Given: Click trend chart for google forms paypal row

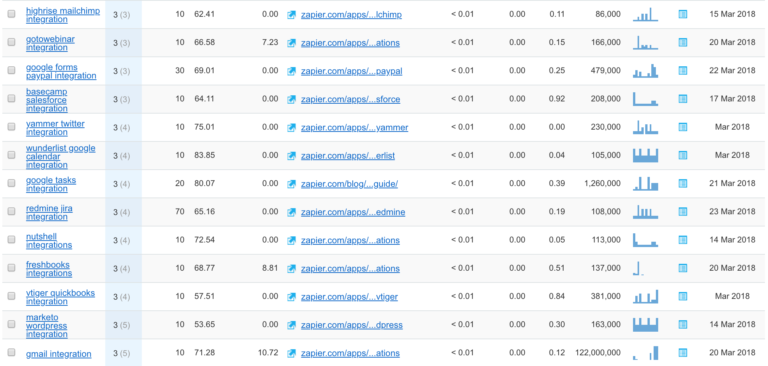Looking at the screenshot, I should 646,71.
